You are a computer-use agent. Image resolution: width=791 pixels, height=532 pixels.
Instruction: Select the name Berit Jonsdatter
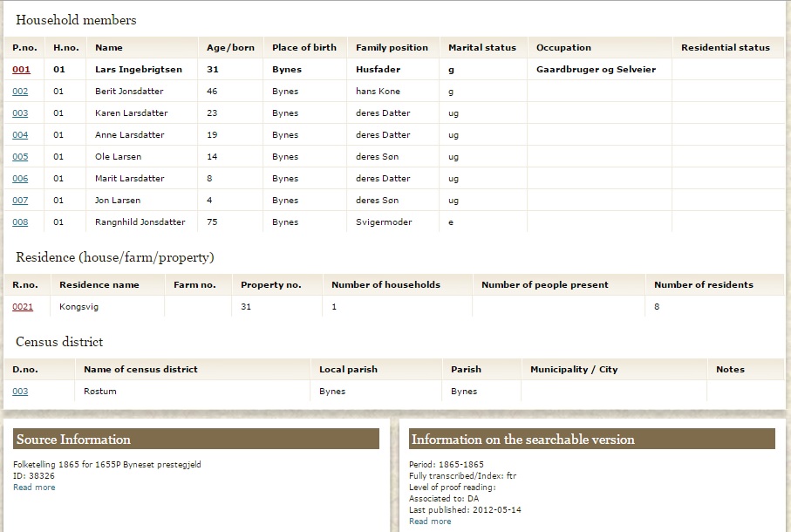coord(129,92)
